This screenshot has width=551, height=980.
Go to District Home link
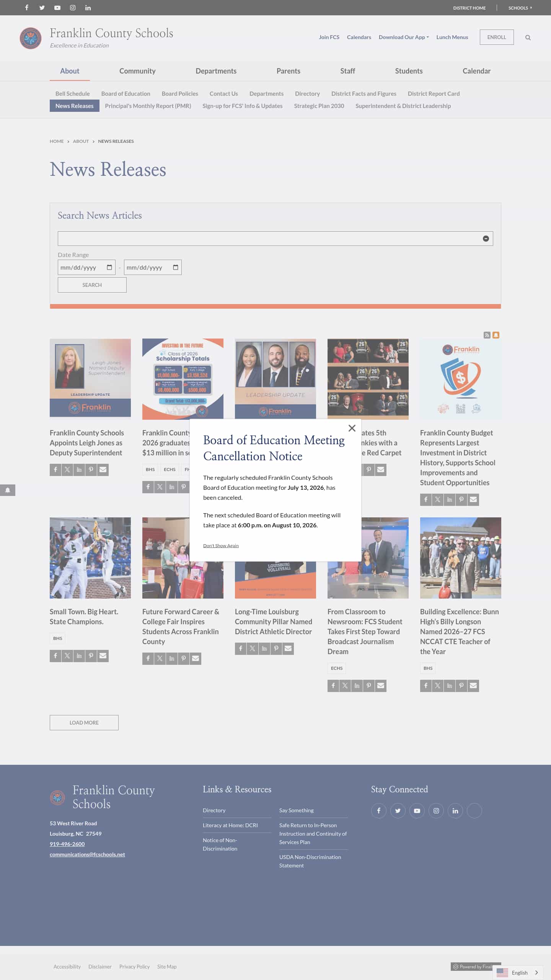(x=469, y=8)
